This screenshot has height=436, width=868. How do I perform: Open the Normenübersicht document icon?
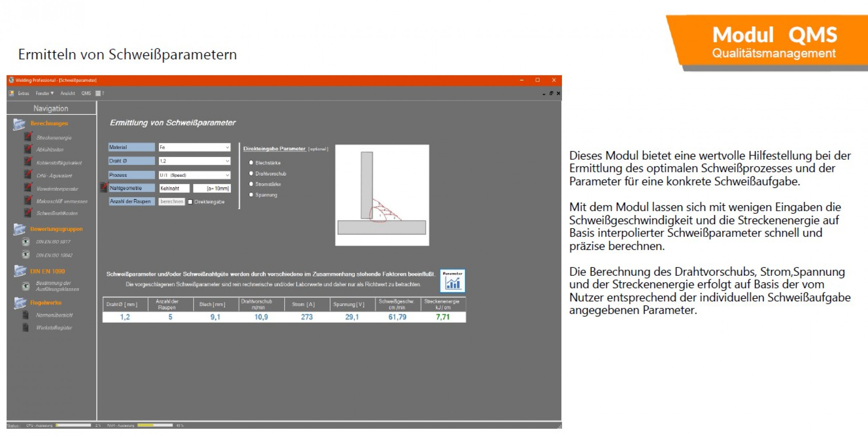point(26,315)
